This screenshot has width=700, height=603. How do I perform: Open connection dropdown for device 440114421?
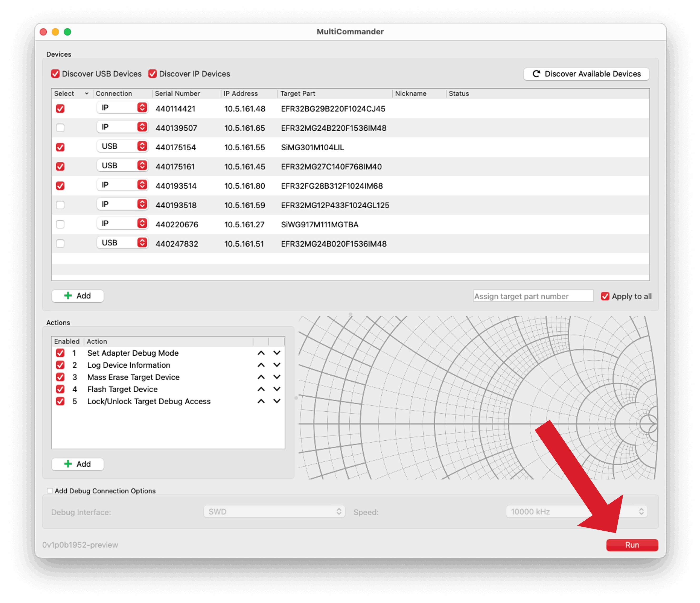pyautogui.click(x=122, y=108)
